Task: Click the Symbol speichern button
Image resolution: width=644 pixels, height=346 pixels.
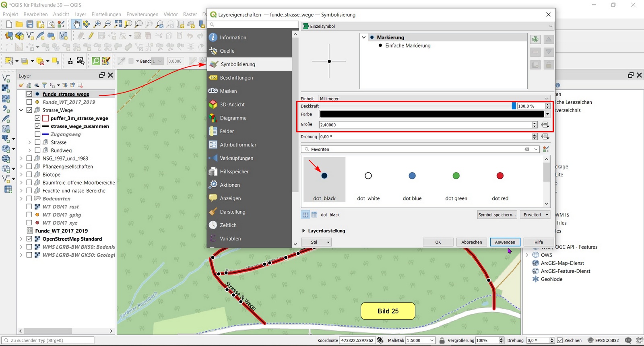Action: pos(497,215)
